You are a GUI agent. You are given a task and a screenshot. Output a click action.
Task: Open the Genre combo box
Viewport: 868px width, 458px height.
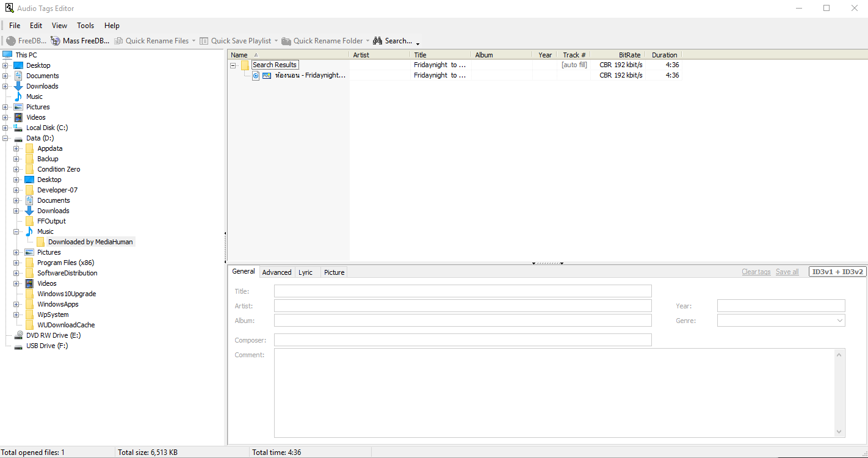click(781, 321)
